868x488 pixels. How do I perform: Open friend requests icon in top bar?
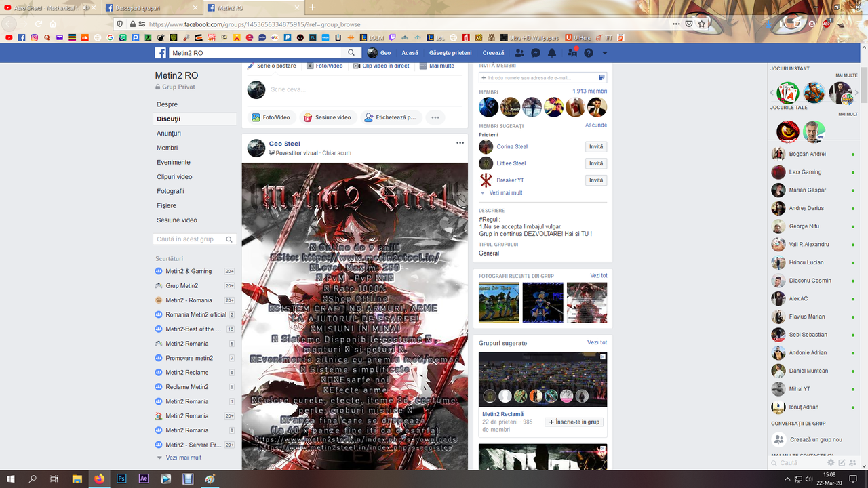coord(519,53)
